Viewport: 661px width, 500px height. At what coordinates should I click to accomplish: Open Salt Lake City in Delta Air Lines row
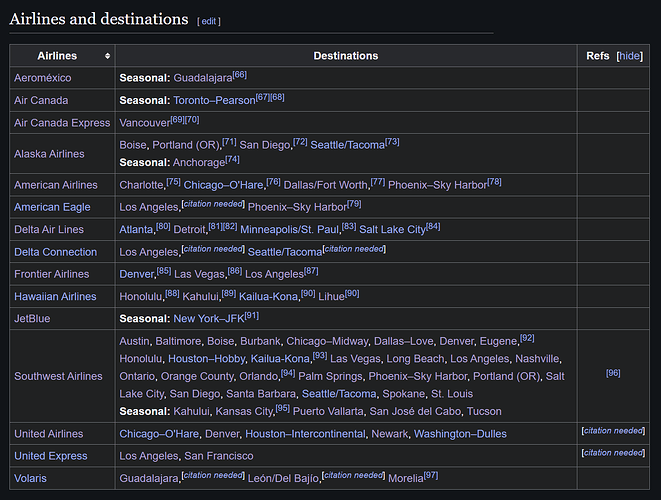coord(392,229)
